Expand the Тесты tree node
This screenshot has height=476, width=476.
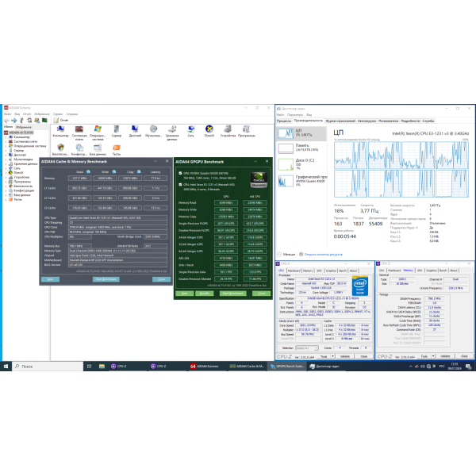(x=6, y=199)
